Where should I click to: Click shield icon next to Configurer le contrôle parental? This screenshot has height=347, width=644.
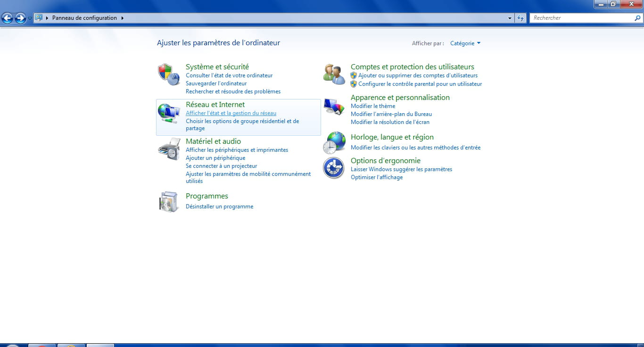click(354, 84)
